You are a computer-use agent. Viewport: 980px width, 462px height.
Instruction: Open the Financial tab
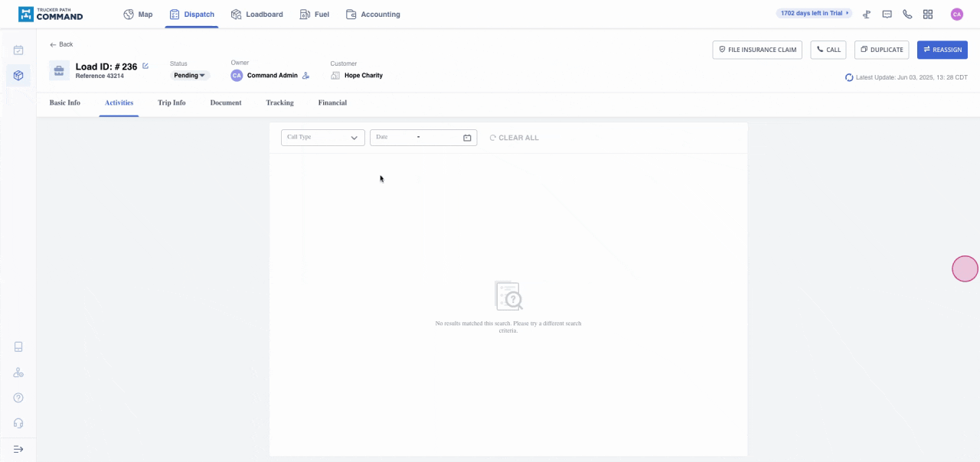(332, 102)
